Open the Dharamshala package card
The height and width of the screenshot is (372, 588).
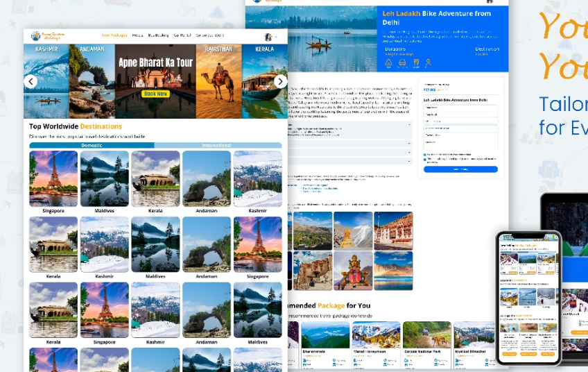pyautogui.click(x=325, y=344)
